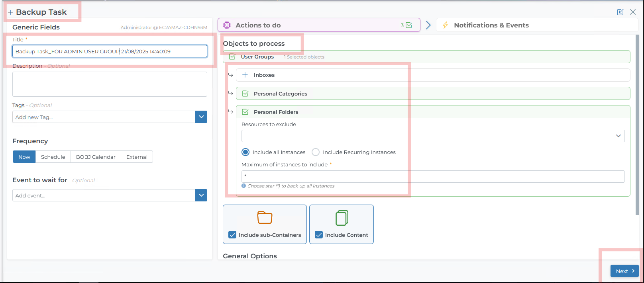Open the Event to wait for dropdown
644x283 pixels.
(201, 195)
